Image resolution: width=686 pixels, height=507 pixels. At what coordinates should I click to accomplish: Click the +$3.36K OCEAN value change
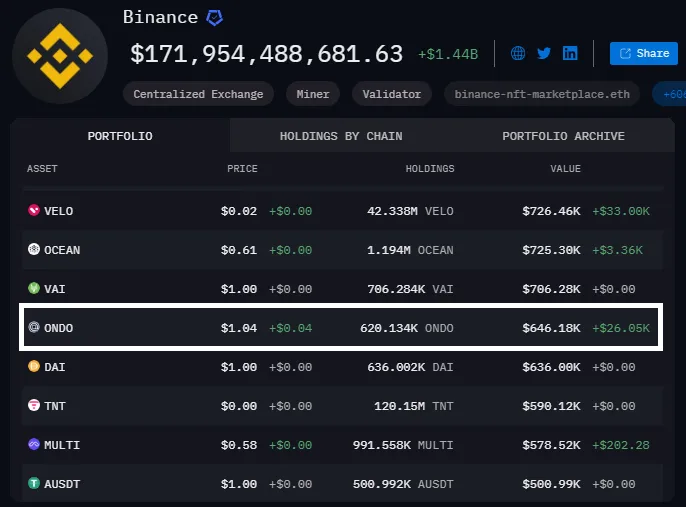pos(617,250)
